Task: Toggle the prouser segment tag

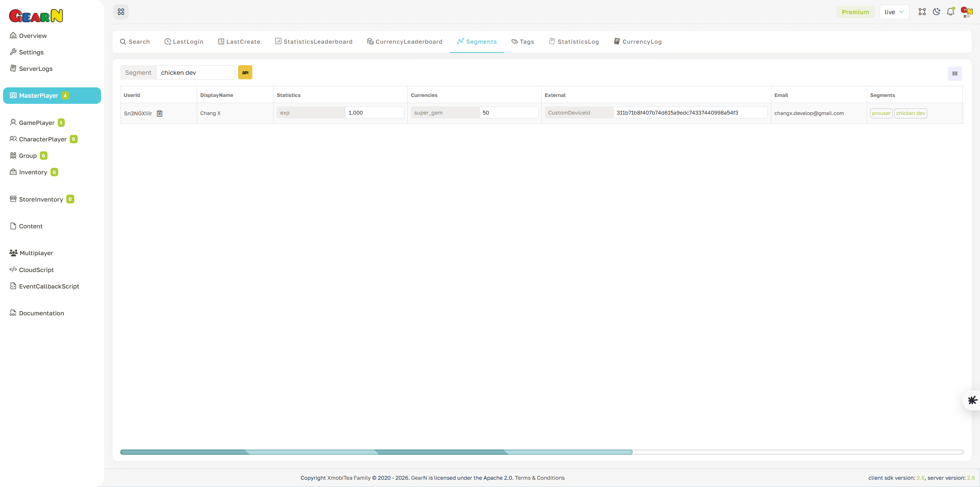Action: [882, 113]
